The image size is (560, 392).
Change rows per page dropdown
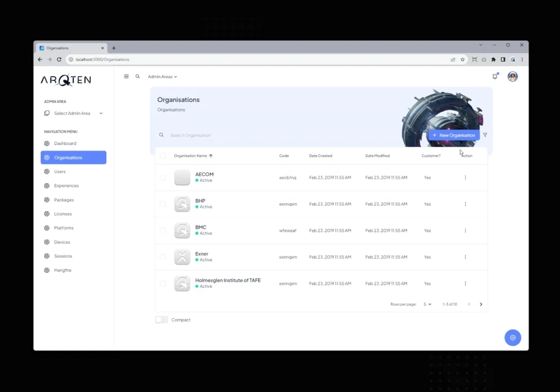(427, 304)
